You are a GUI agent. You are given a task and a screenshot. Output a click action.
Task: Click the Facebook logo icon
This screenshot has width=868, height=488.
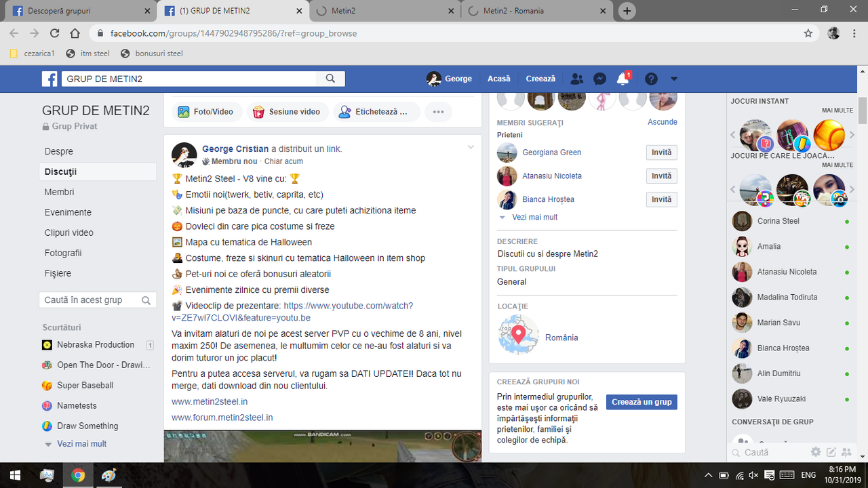[50, 79]
